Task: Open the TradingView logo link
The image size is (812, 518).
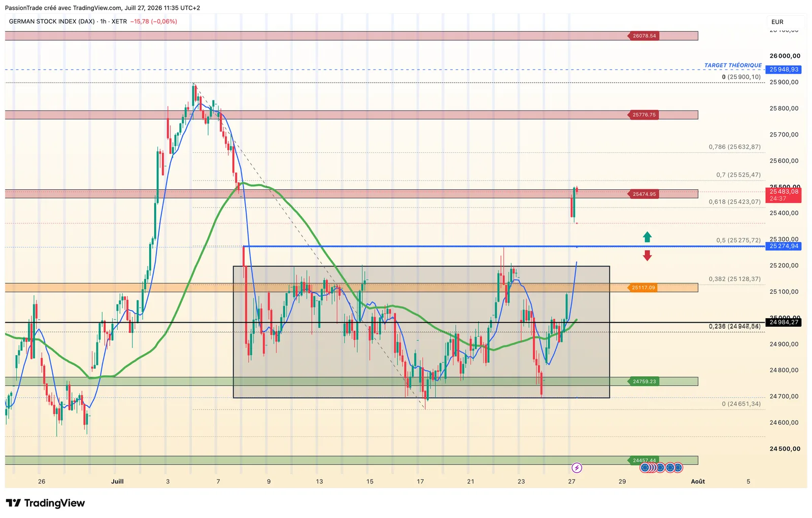Action: [x=45, y=503]
